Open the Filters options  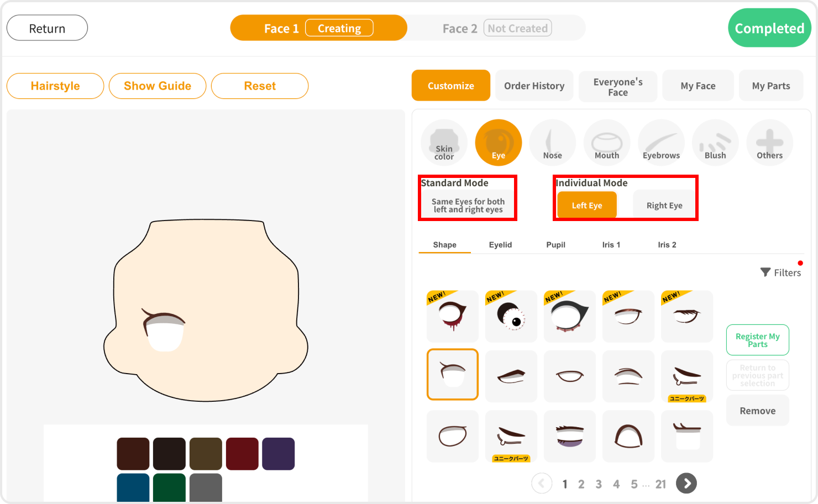coord(780,272)
